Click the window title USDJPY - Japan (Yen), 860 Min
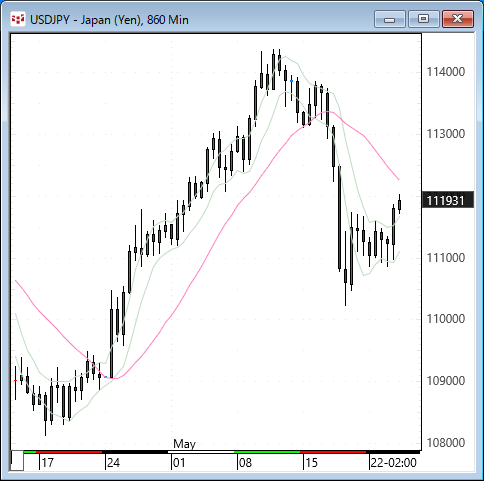The height and width of the screenshot is (481, 484). [x=109, y=20]
